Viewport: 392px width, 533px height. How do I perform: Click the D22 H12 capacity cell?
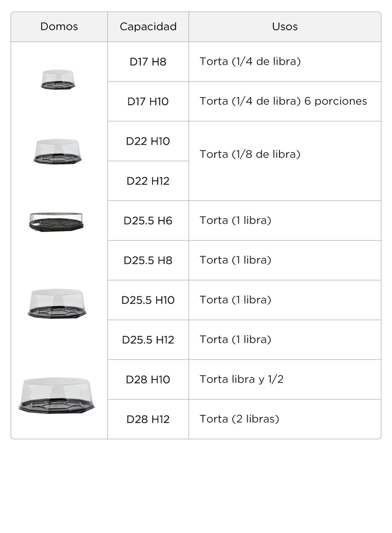pos(148,181)
